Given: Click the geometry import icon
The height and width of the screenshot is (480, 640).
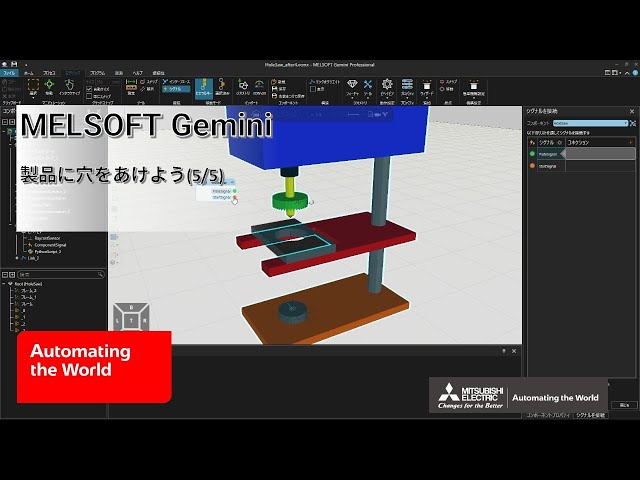Looking at the screenshot, I should [x=243, y=88].
